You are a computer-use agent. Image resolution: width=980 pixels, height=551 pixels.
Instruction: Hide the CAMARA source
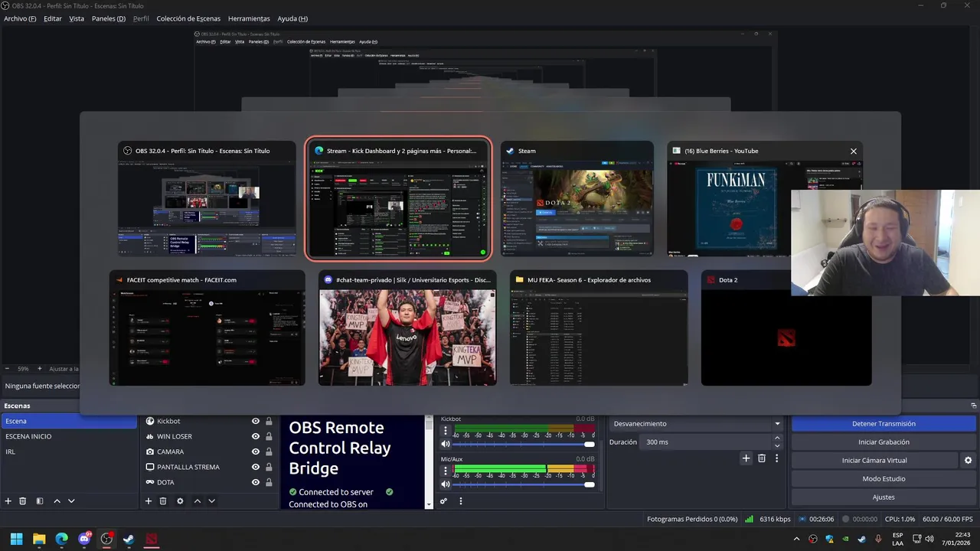pos(256,452)
